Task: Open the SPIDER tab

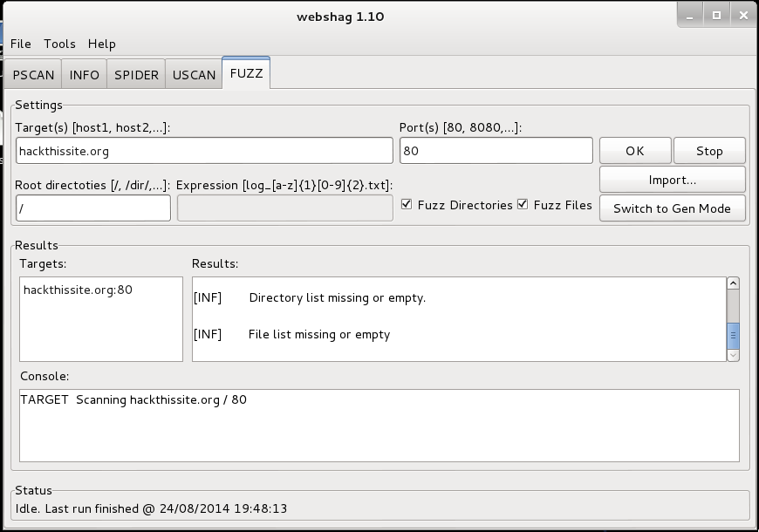Action: click(x=135, y=75)
